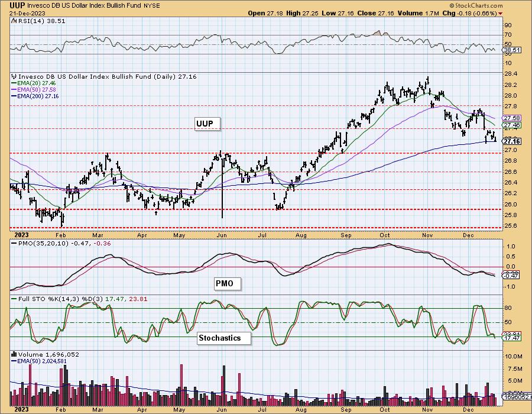Click the Dec label on price chart time axis
Image resolution: width=532 pixels, height=414 pixels.
click(x=468, y=235)
